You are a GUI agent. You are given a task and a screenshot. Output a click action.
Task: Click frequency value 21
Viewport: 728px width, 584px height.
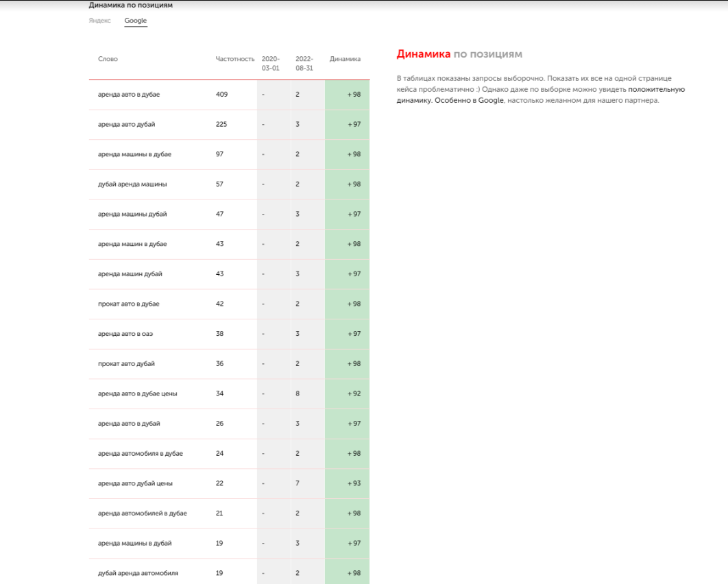(219, 513)
